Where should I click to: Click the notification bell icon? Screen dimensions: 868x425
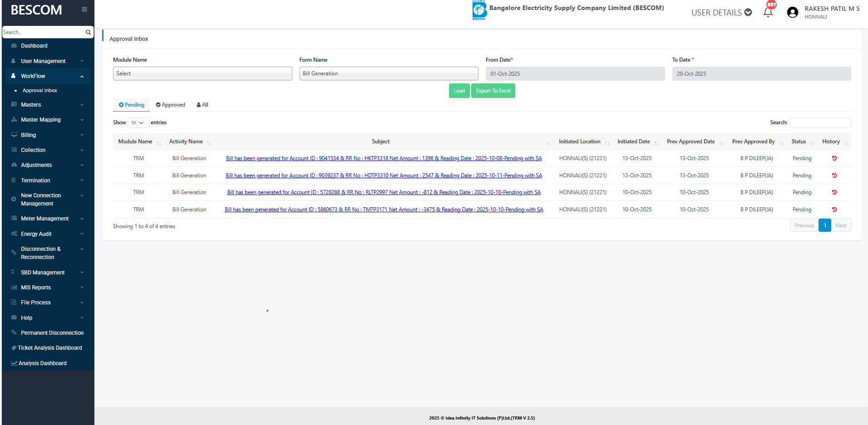point(768,12)
